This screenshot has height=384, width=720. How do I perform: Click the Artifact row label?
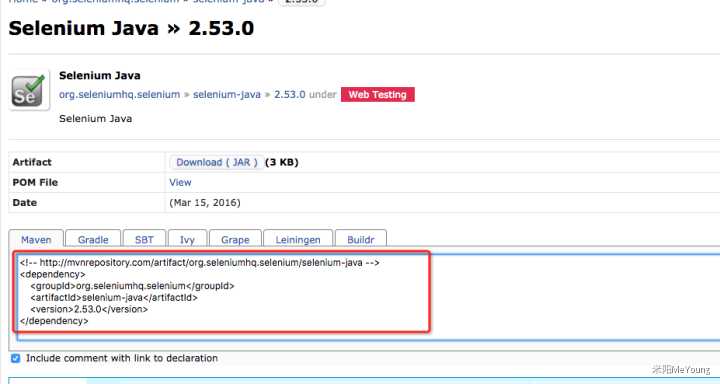pyautogui.click(x=32, y=162)
